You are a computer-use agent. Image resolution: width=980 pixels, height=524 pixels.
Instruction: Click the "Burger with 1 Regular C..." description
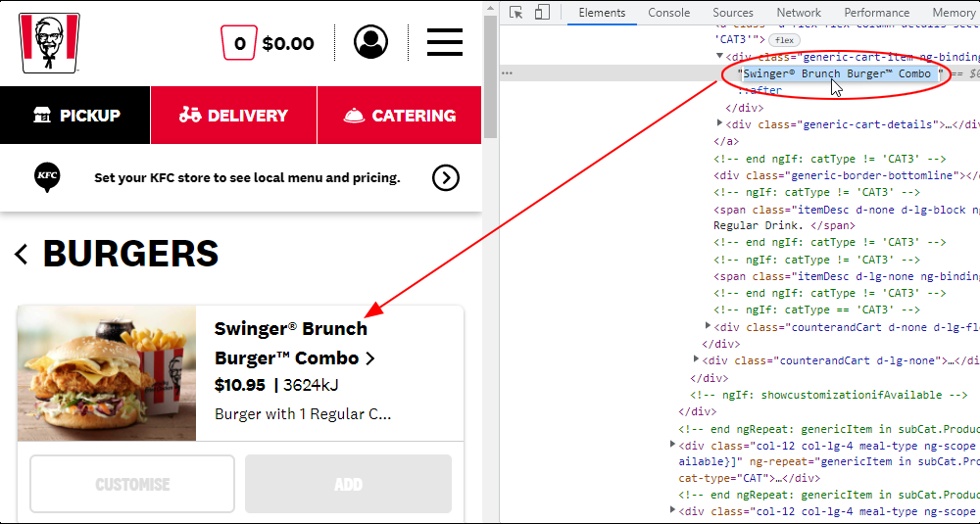click(303, 414)
